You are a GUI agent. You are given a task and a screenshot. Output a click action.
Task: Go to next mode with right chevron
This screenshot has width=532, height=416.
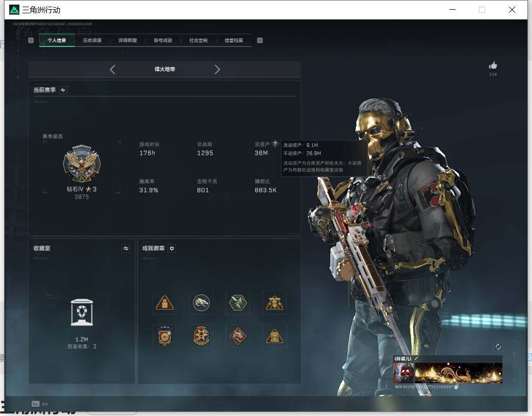tap(217, 69)
